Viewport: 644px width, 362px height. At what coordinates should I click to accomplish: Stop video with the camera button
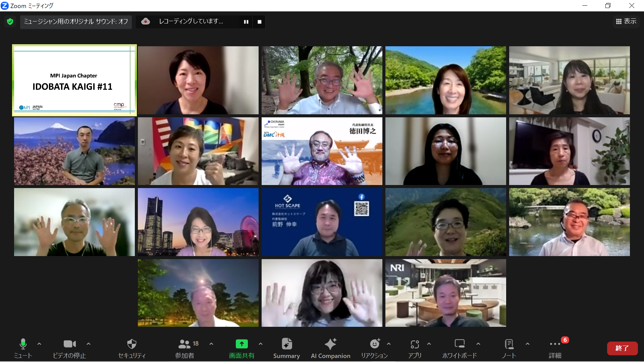69,344
